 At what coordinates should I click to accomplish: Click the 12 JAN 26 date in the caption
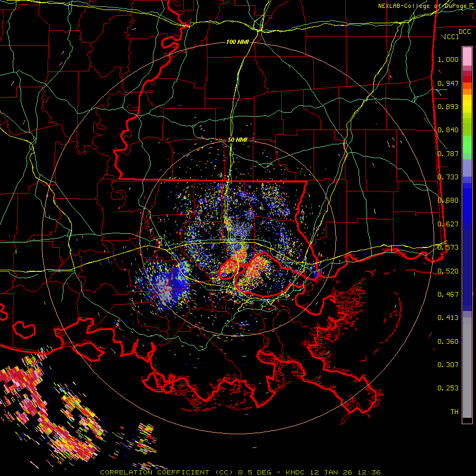point(331,472)
